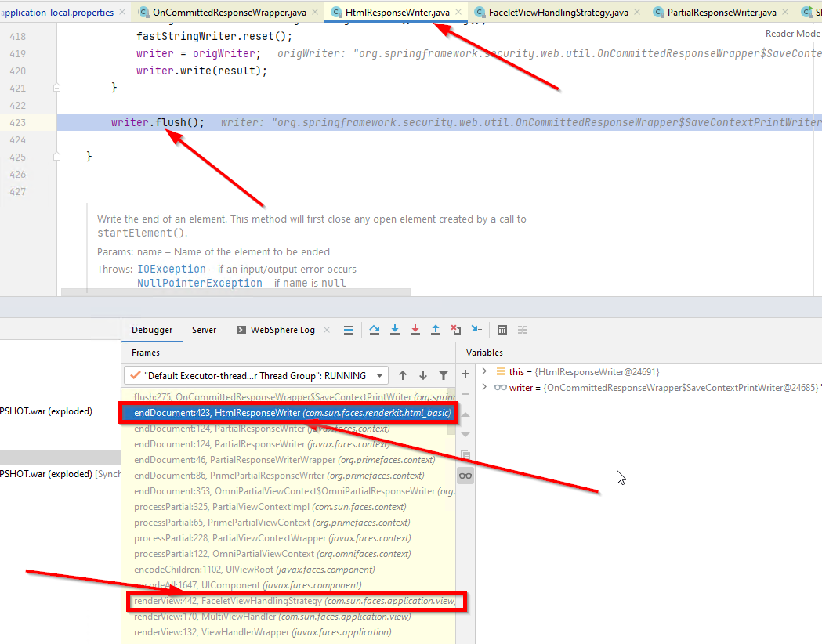Click the Step Over debugger icon
The image size is (822, 644).
click(375, 330)
